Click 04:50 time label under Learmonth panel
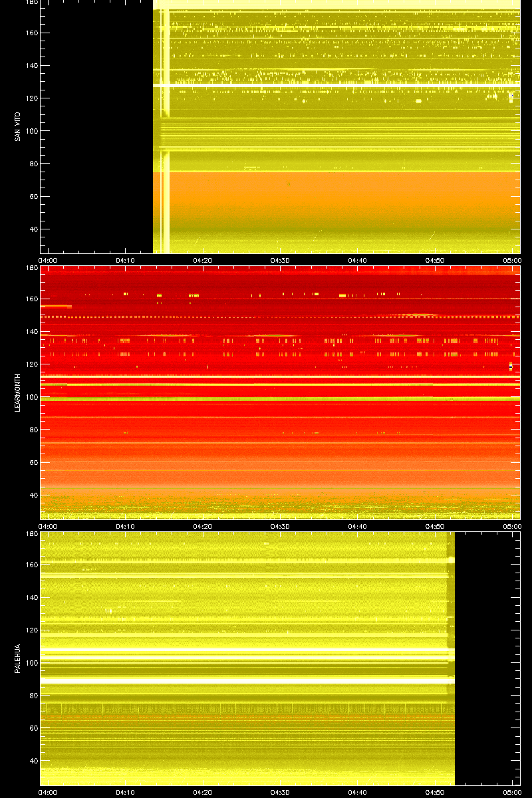Viewport: 532px width, 798px height. pyautogui.click(x=435, y=526)
